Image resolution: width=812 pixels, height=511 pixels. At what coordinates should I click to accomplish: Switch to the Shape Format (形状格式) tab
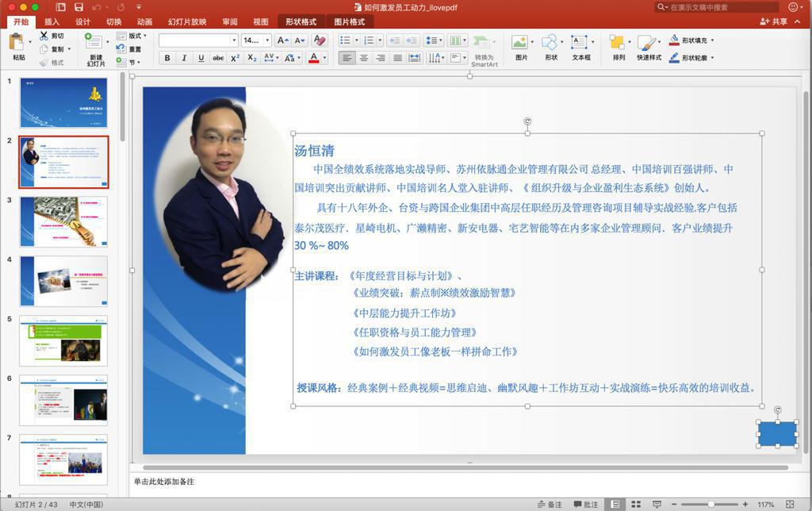point(301,21)
